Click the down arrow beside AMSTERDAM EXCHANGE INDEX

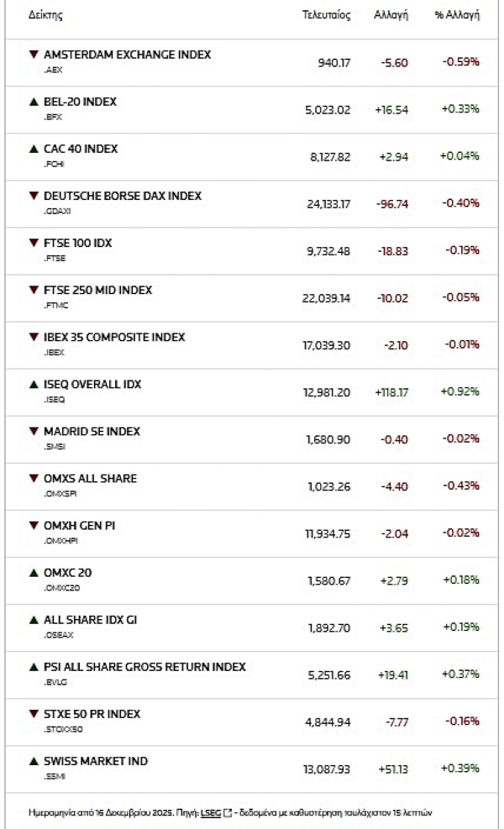tap(34, 55)
